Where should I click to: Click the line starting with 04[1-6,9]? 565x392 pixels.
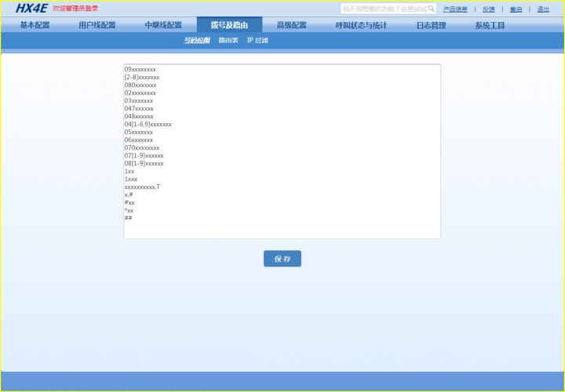(148, 124)
